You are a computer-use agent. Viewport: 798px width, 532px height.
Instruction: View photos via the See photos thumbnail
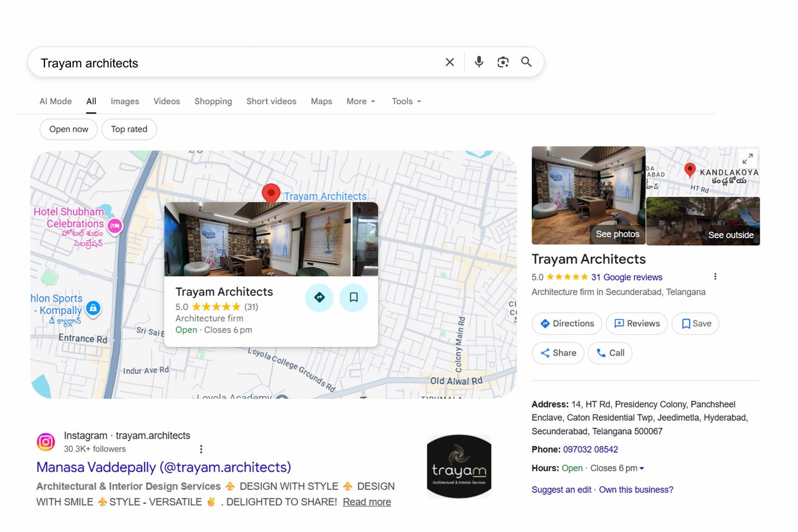tap(617, 234)
